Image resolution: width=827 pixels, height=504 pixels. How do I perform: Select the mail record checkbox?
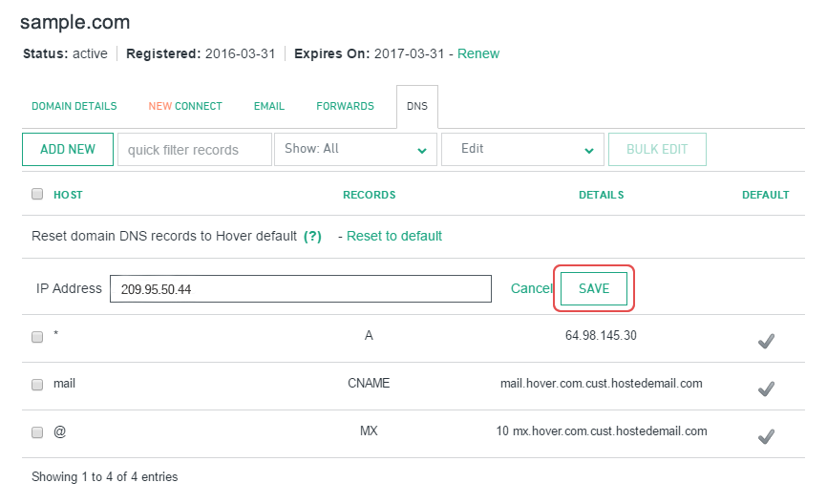point(37,385)
